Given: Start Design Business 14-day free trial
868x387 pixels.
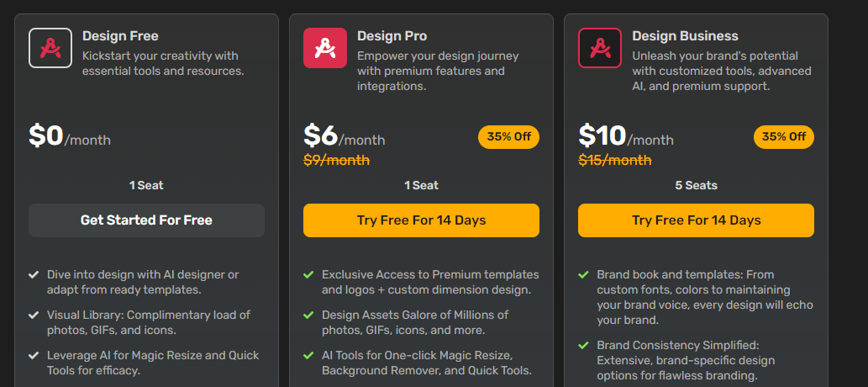Looking at the screenshot, I should point(697,220).
